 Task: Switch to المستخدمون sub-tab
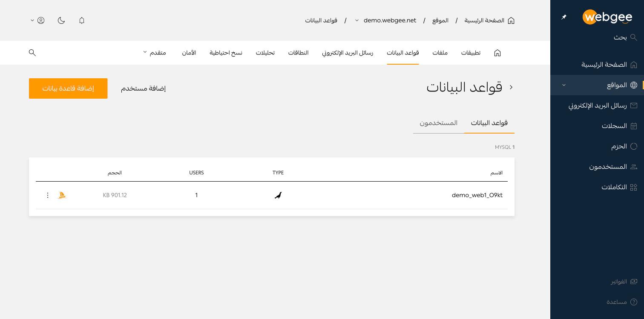tap(439, 123)
